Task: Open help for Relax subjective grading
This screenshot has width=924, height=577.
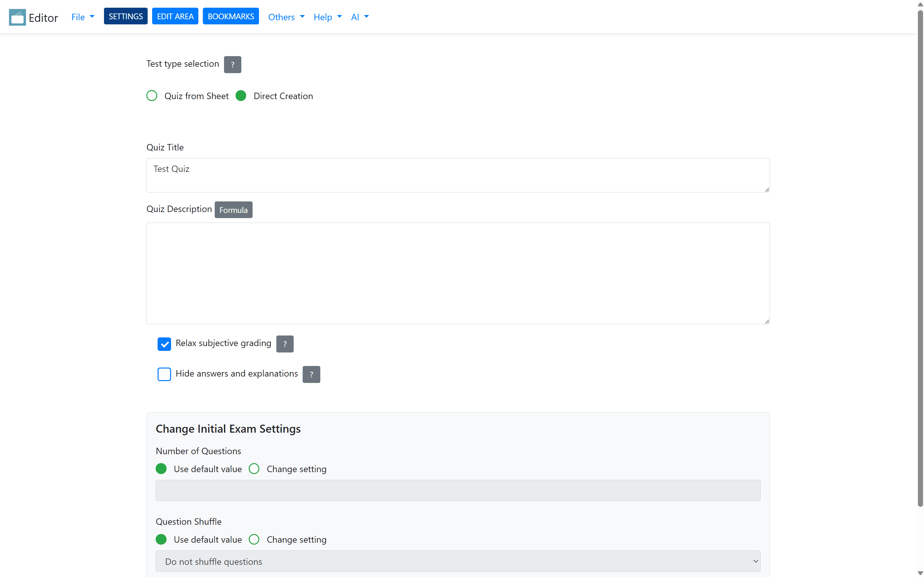Action: coord(284,344)
